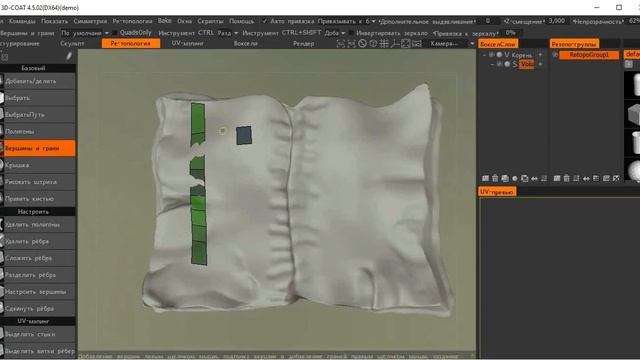Toggle the QuadsOnly checkbox
The width and height of the screenshot is (640, 360).
pos(115,33)
